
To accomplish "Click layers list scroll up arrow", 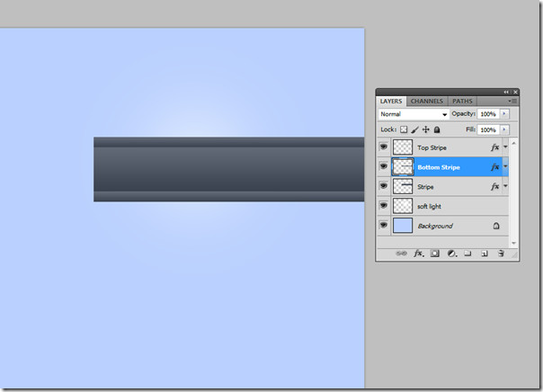I will coord(514,143).
